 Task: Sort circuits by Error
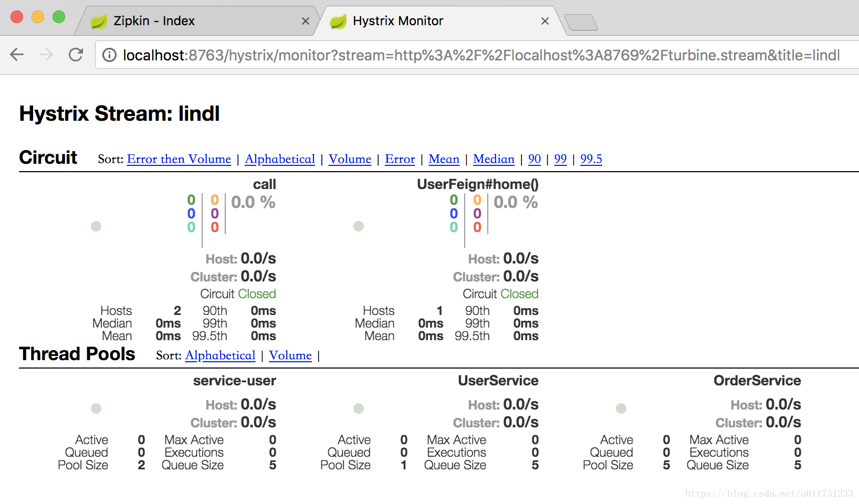400,159
